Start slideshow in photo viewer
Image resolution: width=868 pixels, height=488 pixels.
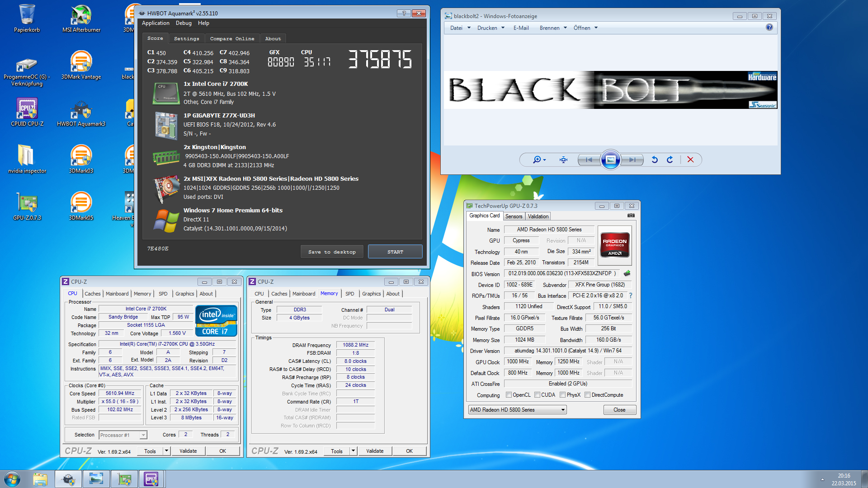click(x=610, y=160)
